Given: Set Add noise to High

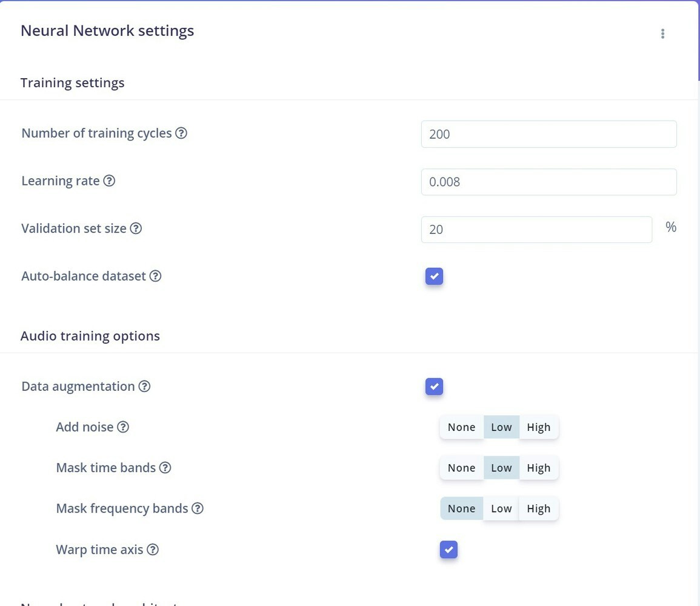Looking at the screenshot, I should 538,427.
